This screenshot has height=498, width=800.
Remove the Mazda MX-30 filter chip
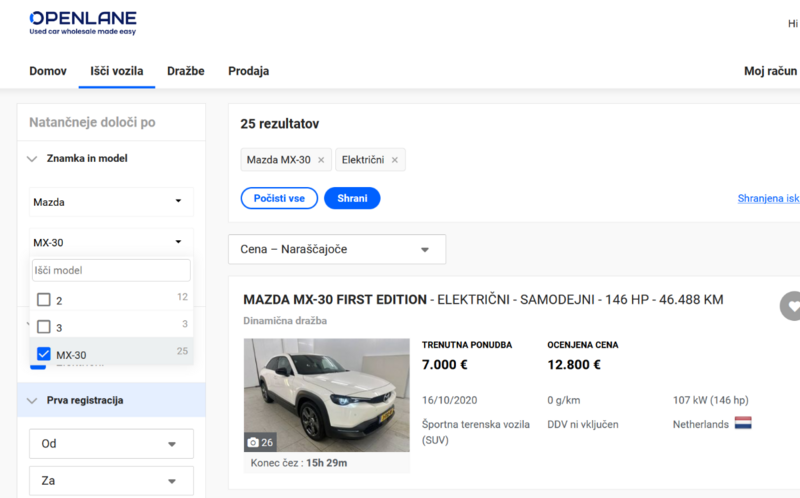pyautogui.click(x=321, y=160)
